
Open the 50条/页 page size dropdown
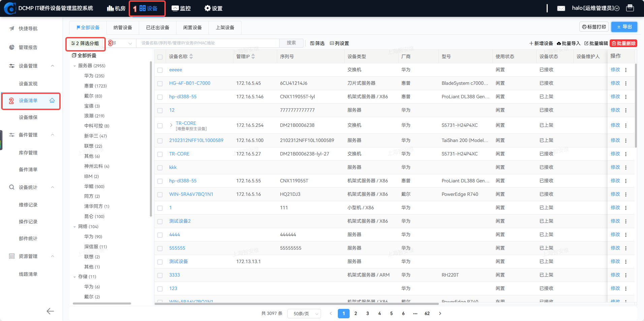(304, 314)
